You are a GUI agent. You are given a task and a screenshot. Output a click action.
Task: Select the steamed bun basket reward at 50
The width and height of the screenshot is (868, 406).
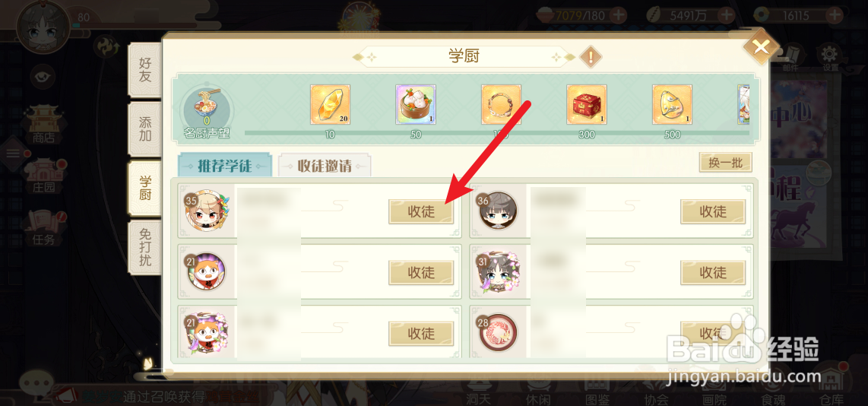point(415,105)
